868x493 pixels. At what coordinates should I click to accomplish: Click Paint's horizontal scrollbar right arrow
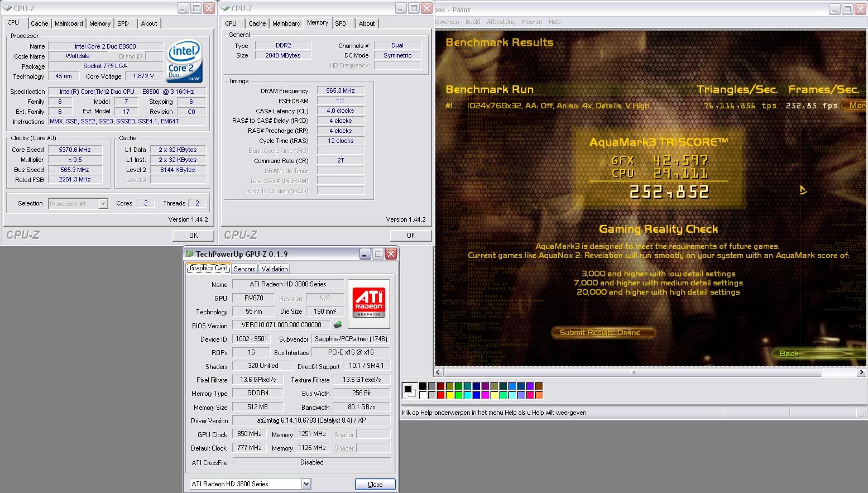coord(861,372)
